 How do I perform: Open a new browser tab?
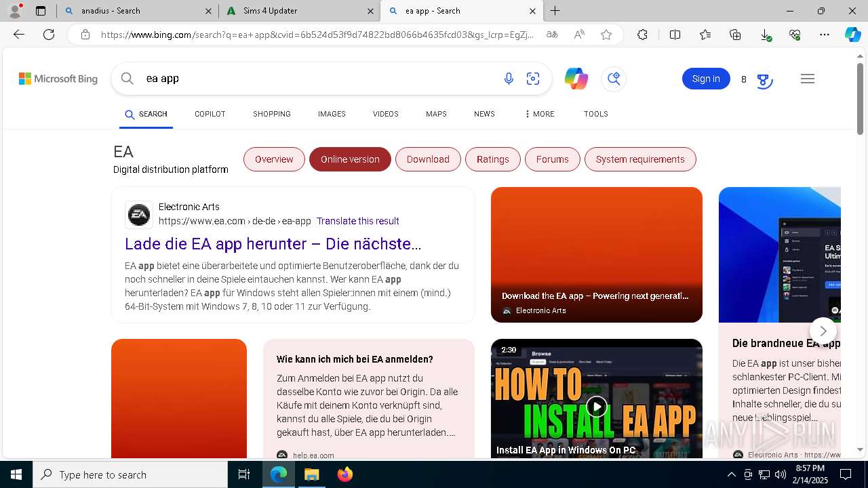point(555,11)
